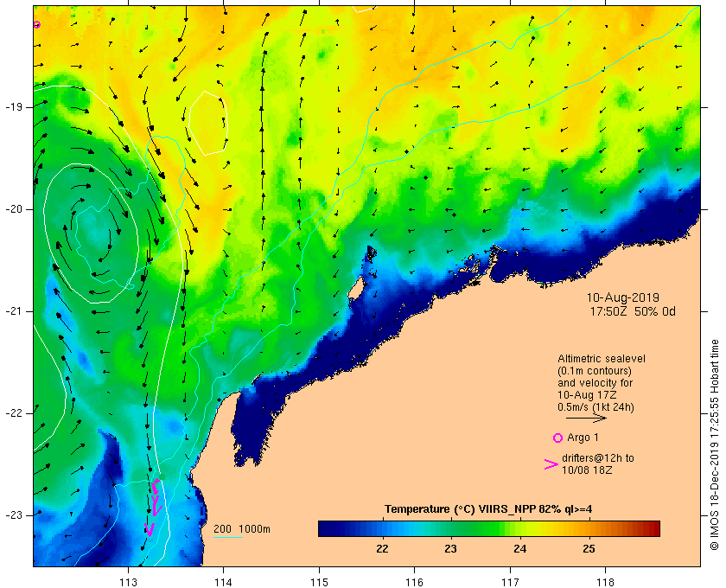
Task: Click the 'drifters@12h to' legend label
Action: click(x=598, y=457)
